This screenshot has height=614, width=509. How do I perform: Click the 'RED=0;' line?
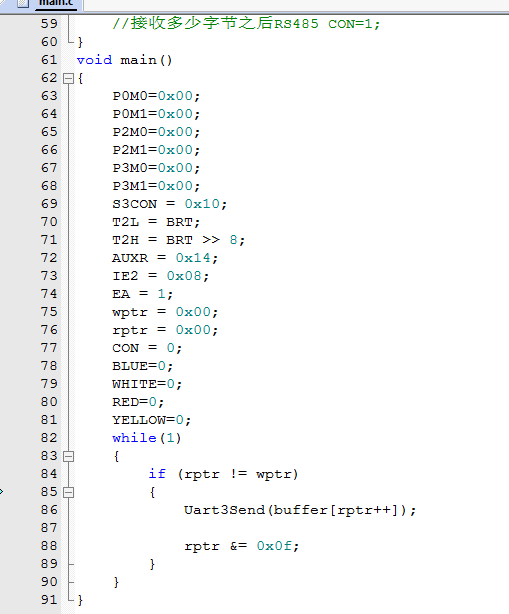tap(138, 402)
